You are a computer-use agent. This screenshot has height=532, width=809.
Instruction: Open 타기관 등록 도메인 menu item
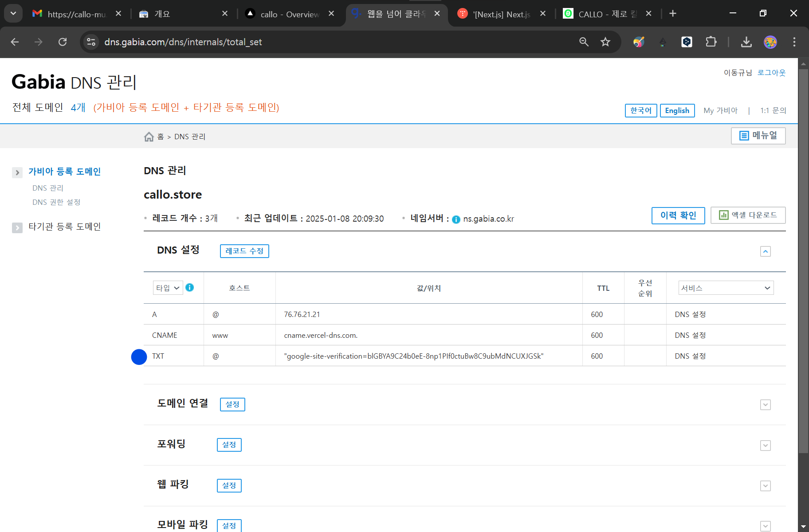coord(64,227)
